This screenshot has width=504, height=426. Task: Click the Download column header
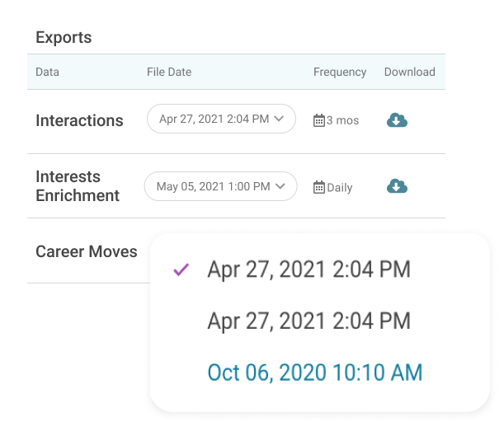click(409, 72)
